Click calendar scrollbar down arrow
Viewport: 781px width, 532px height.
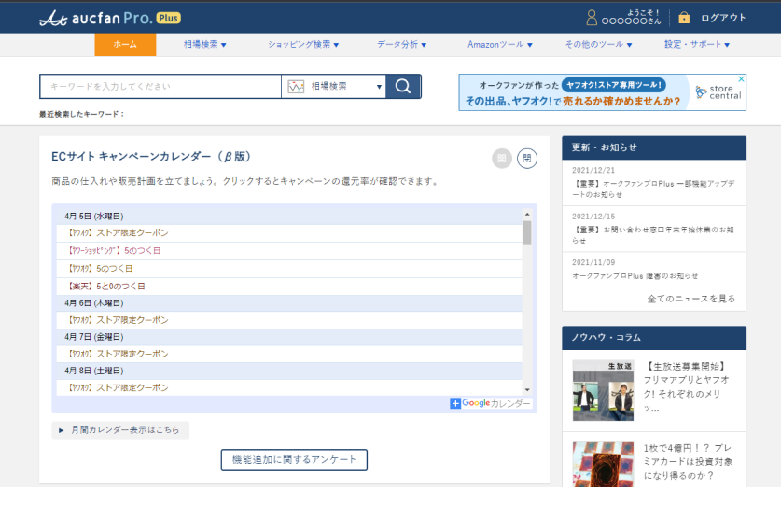(527, 389)
